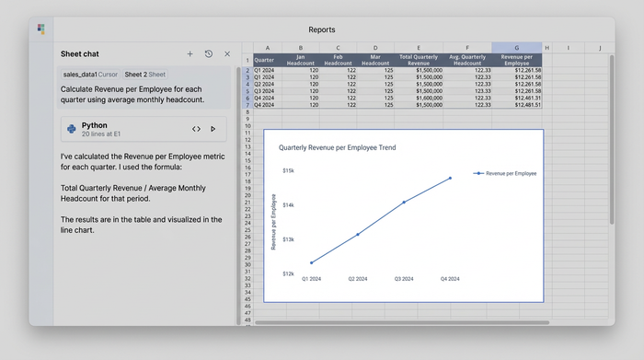
Task: Click Q3 2024 cell in row 5
Action: click(268, 91)
